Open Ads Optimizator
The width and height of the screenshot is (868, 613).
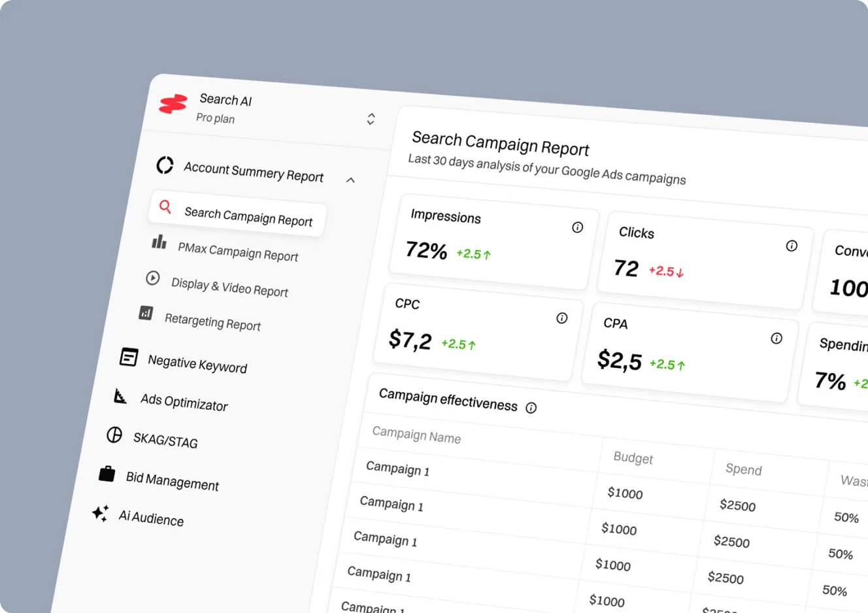184,402
